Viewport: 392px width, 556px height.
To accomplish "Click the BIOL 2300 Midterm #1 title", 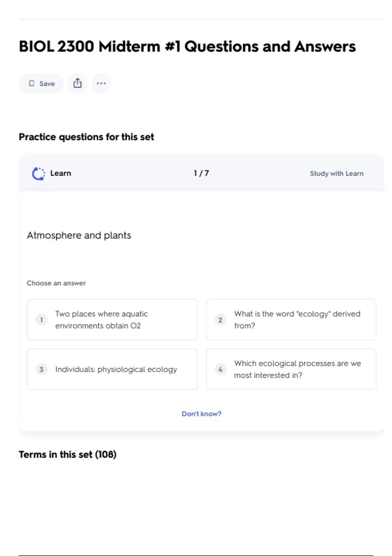I will [x=187, y=46].
